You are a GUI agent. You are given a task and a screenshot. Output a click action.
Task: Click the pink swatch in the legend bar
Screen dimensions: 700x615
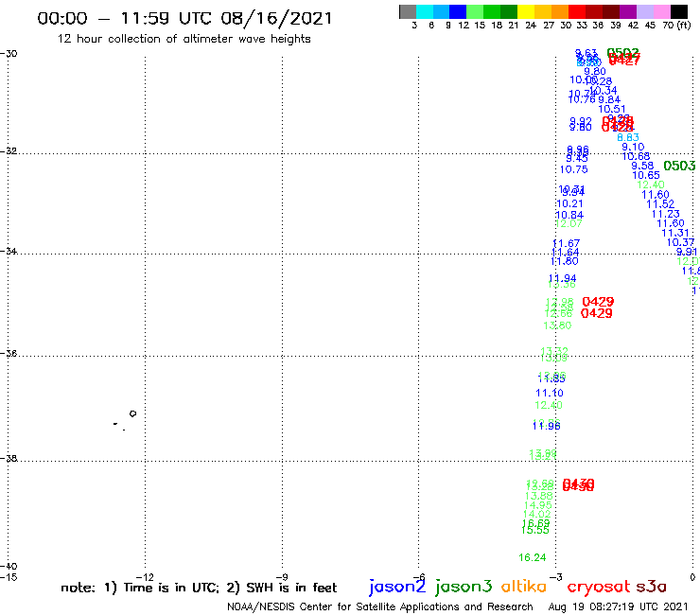(x=661, y=11)
